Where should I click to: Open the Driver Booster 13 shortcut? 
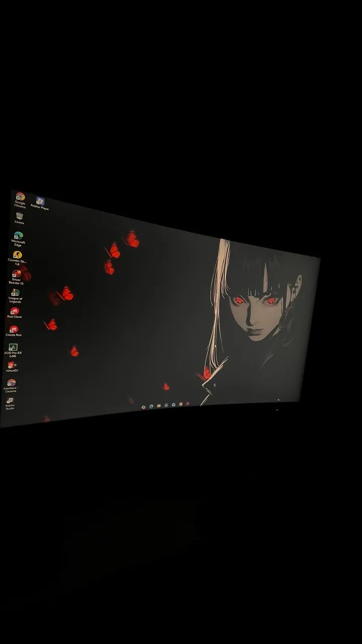[17, 277]
